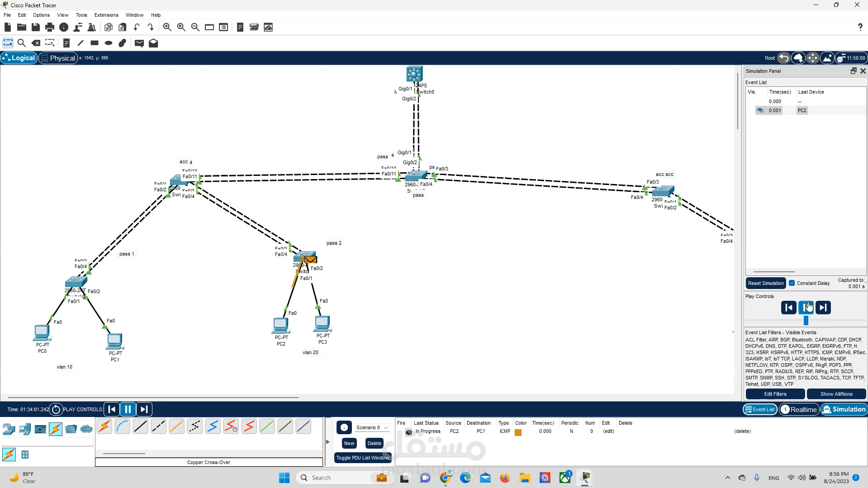
Task: Zoom in on the workspace
Action: click(x=167, y=27)
